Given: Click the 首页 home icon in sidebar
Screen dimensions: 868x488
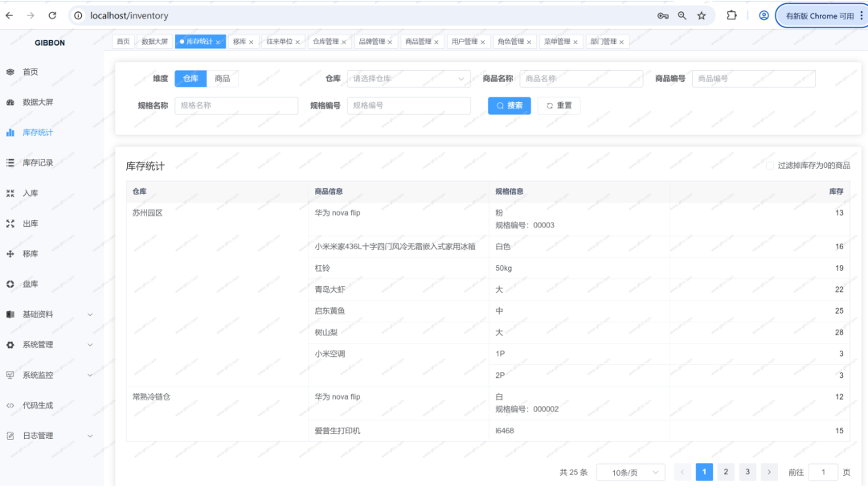Looking at the screenshot, I should [x=10, y=72].
